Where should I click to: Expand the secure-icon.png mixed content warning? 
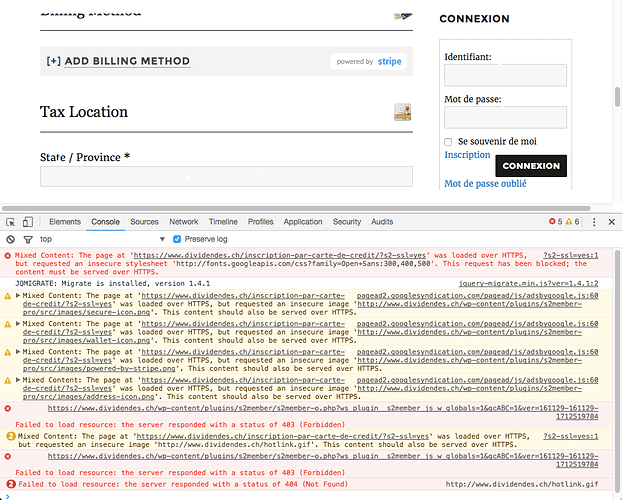click(x=18, y=296)
